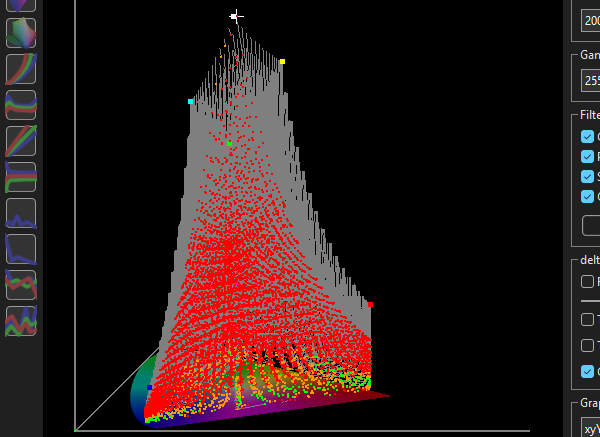600x437 pixels.
Task: Uncheck the checked checkbox at the bottom of delta group
Action: 587,372
